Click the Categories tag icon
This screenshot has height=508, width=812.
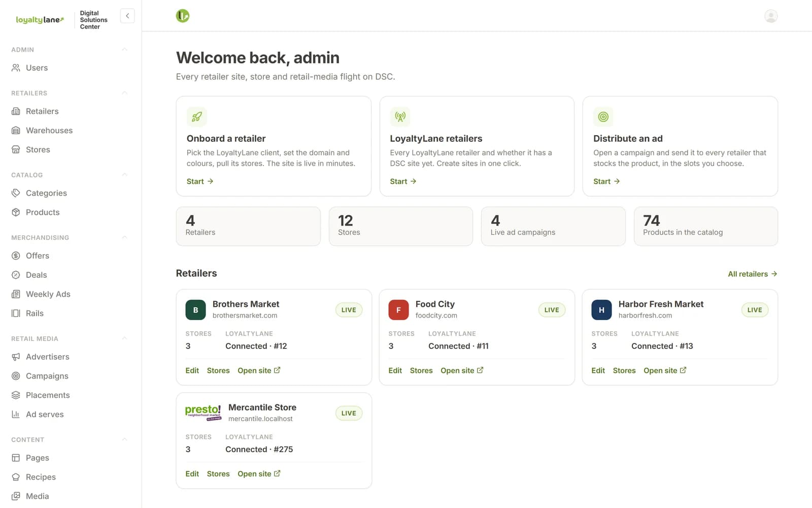point(16,193)
